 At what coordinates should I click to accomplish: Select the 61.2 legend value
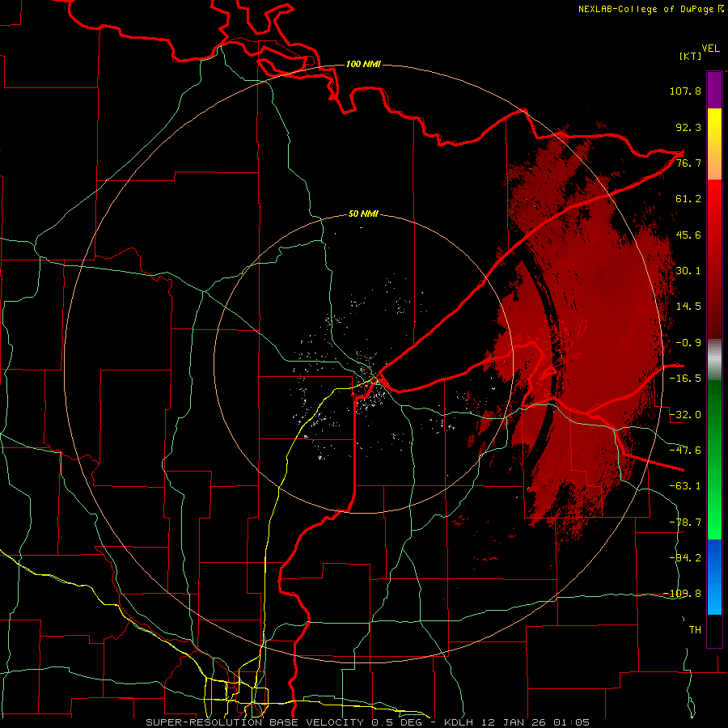pyautogui.click(x=688, y=199)
